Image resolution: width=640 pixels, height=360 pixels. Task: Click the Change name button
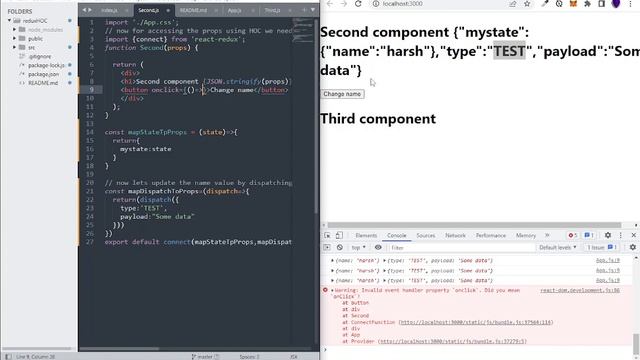click(x=342, y=94)
